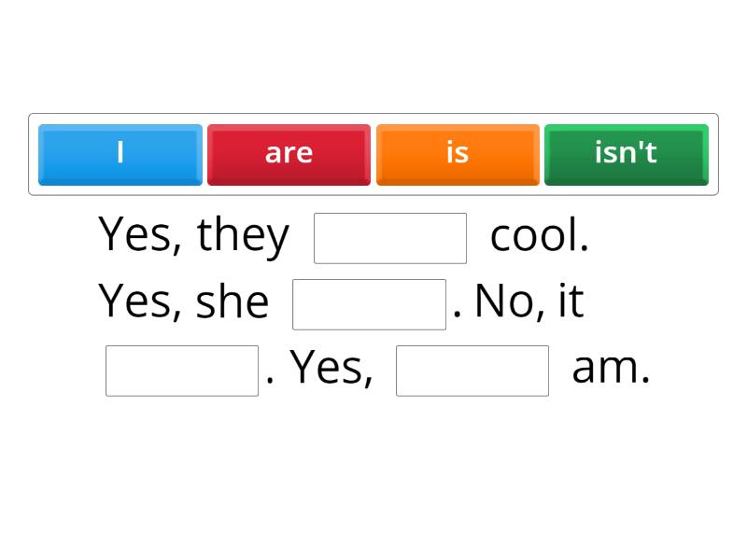Click the text "Yes, they"
Viewport: 747px width, 560px height.
194,236
